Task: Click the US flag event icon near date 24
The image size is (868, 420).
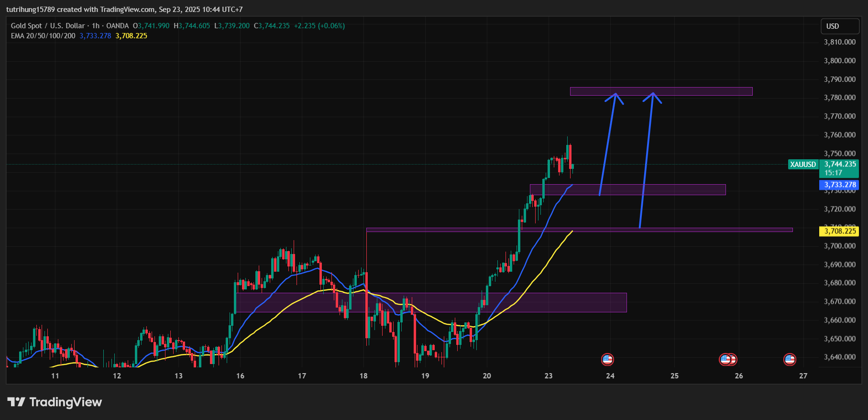Action: (607, 359)
